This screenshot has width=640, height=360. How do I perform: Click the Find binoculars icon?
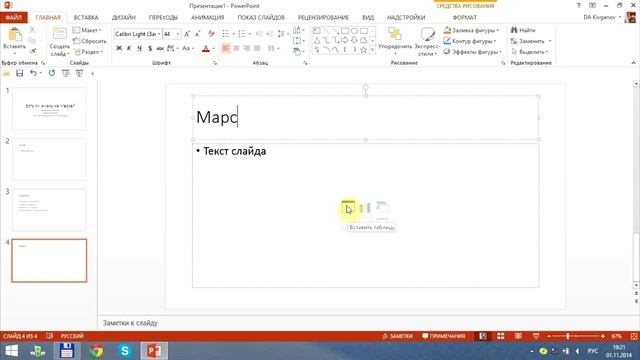click(514, 30)
